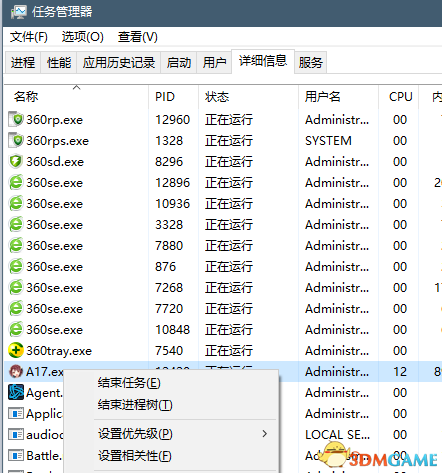Select the 360rp.exe process name
Screen dimensions: 442x473
(x=55, y=120)
